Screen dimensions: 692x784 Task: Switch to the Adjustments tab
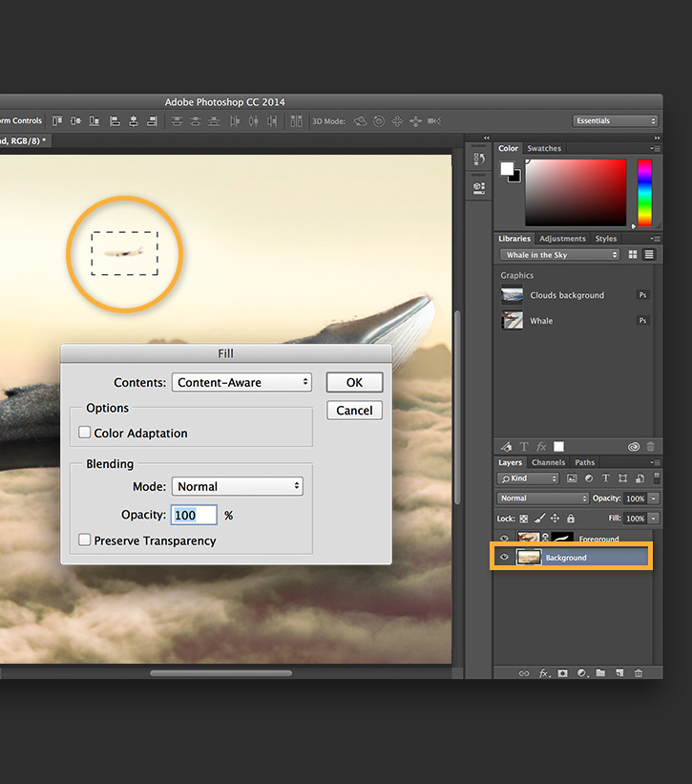coord(562,239)
